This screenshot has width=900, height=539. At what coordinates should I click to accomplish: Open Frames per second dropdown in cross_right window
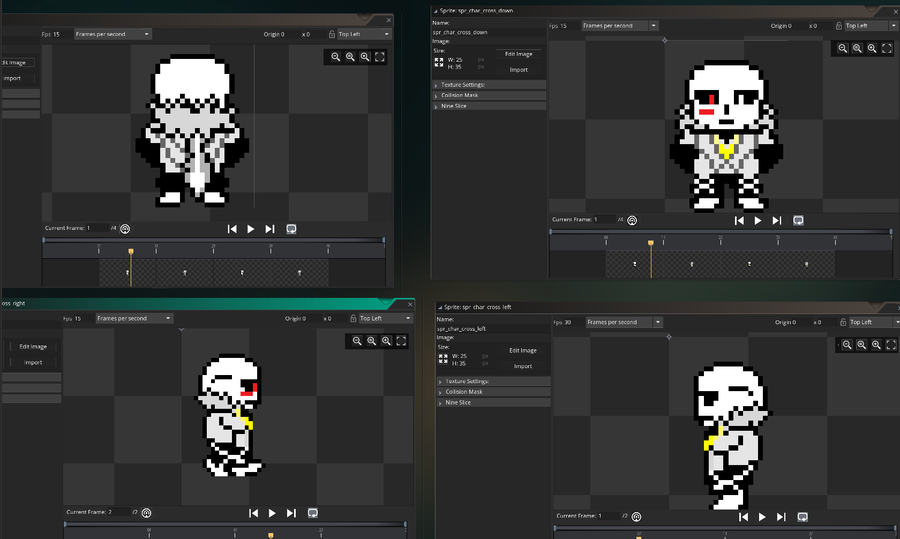point(134,319)
